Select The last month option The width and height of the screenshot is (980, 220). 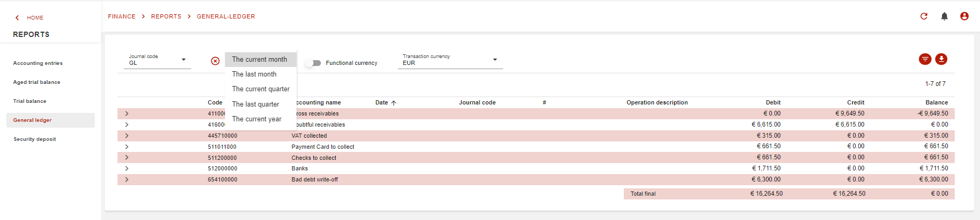(254, 74)
